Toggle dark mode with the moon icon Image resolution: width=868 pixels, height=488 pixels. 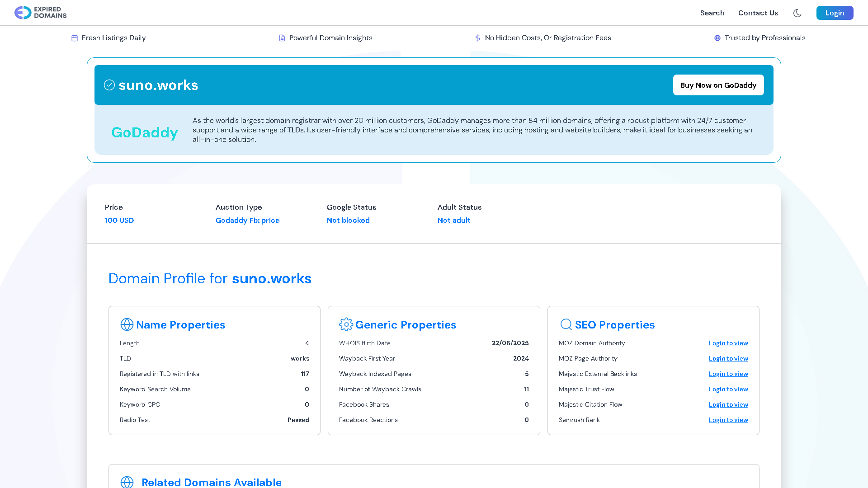coord(797,13)
